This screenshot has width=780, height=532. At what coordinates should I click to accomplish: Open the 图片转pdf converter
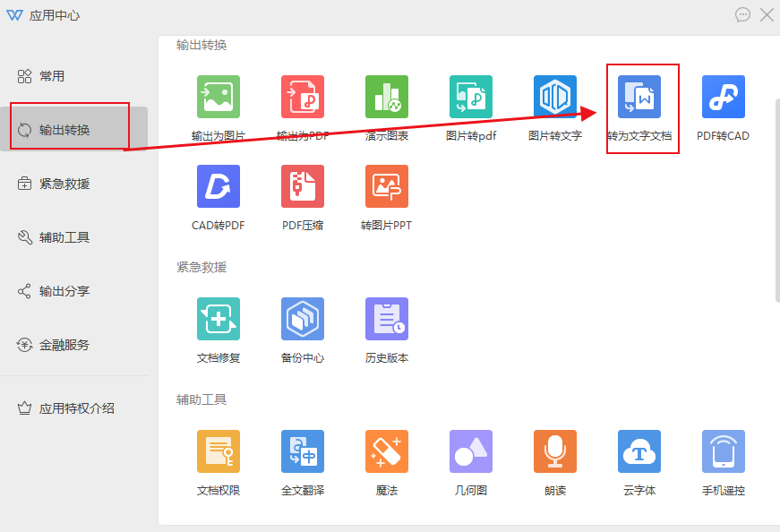pos(470,97)
